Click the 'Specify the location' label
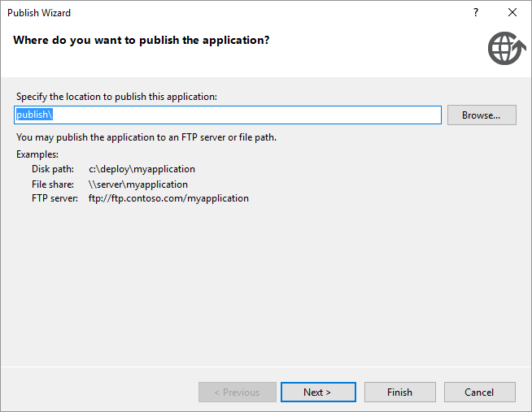This screenshot has height=412, width=532. click(x=116, y=97)
